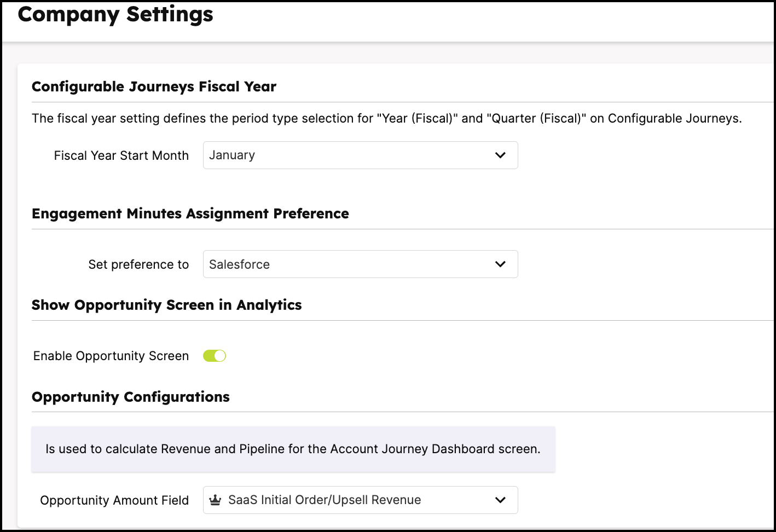Open the Set preference to Salesforce dropdown
This screenshot has height=532, width=776.
[360, 264]
